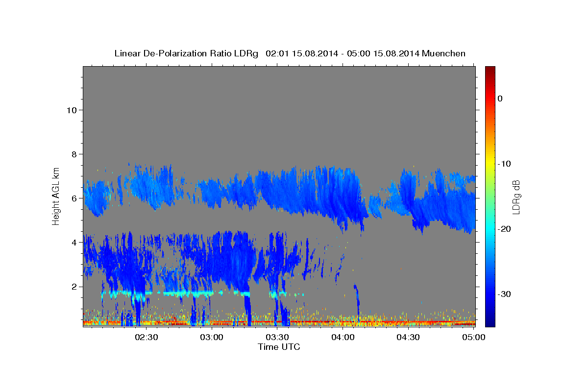Click the colorbar value -30
This screenshot has height=392, width=588.
505,294
